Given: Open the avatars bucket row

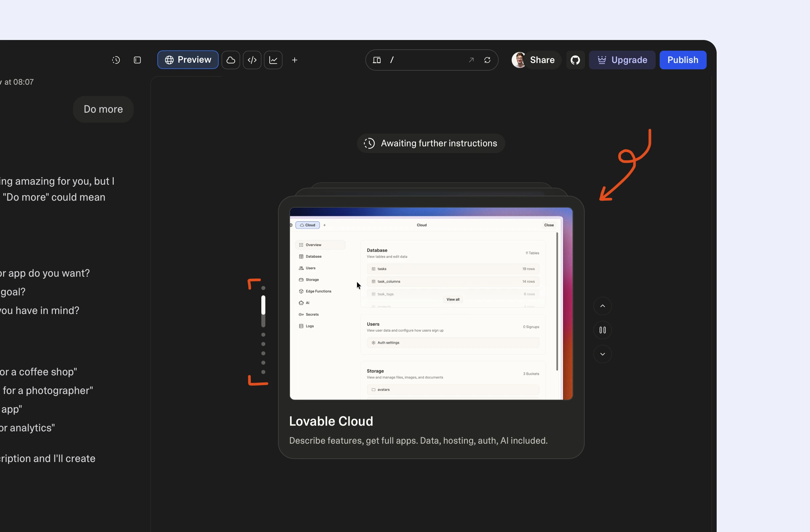Looking at the screenshot, I should click(x=453, y=390).
